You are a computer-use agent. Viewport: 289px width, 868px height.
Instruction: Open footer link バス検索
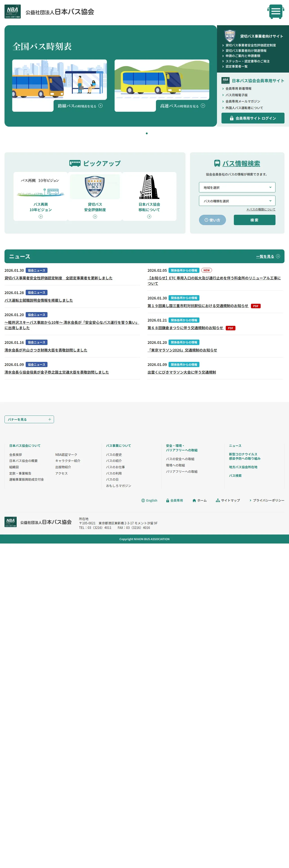235,476
